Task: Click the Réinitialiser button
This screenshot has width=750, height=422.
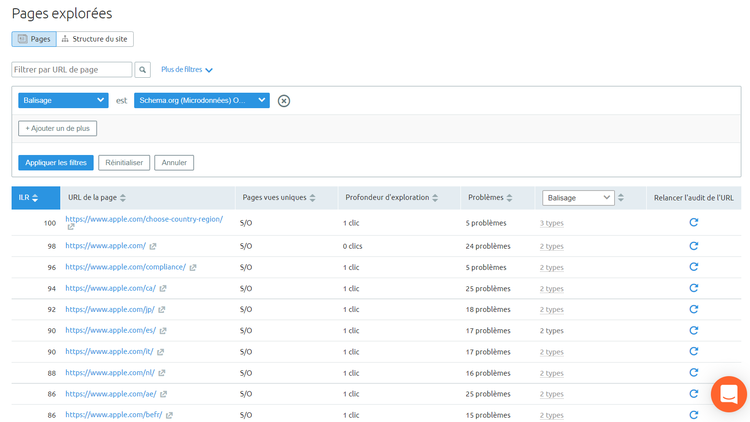Action: (124, 163)
